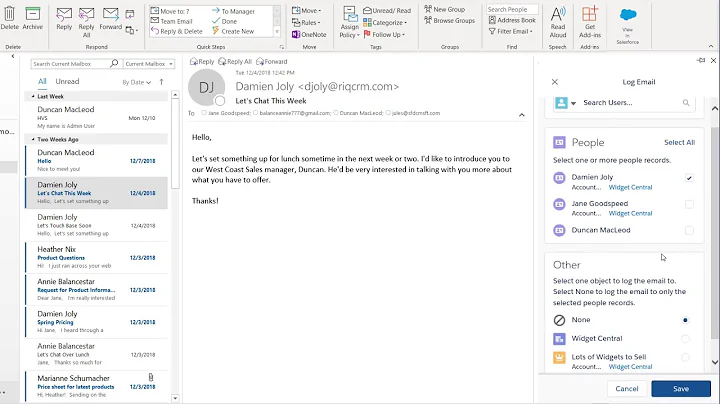The height and width of the screenshot is (404, 720).
Task: Click the Search Current Mailbox field
Action: (x=70, y=64)
